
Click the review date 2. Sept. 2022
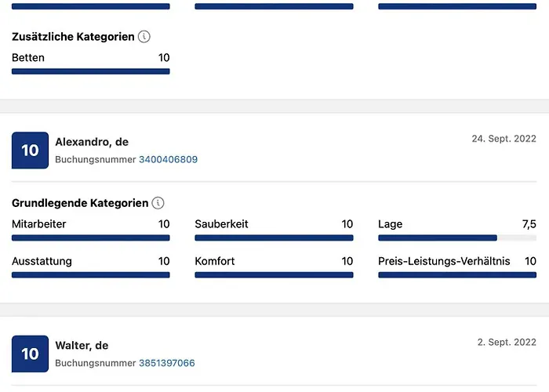507,343
